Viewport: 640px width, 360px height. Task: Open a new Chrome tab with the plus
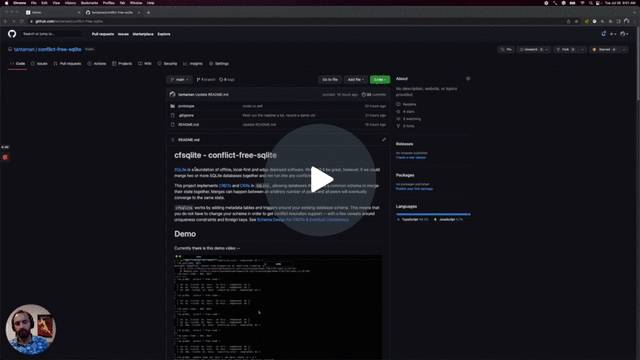148,13
